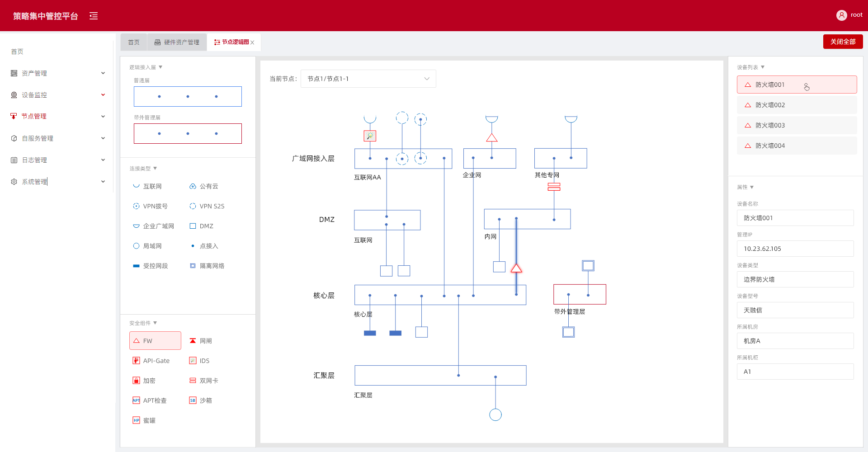Select the 蜜罐 honeypot component icon
868x452 pixels.
pos(136,420)
